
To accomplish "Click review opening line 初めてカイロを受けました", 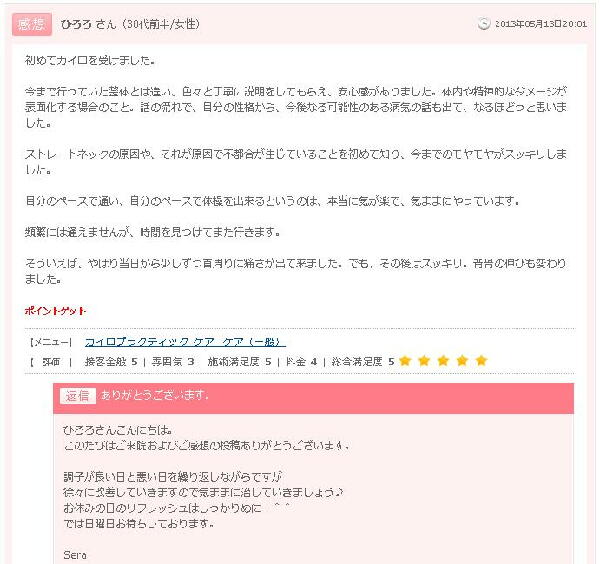I will [90, 60].
